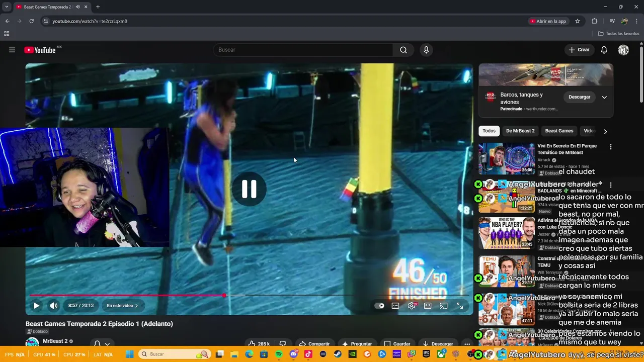644x362 pixels.
Task: Launch Spotify from the taskbar
Action: pyautogui.click(x=279, y=354)
